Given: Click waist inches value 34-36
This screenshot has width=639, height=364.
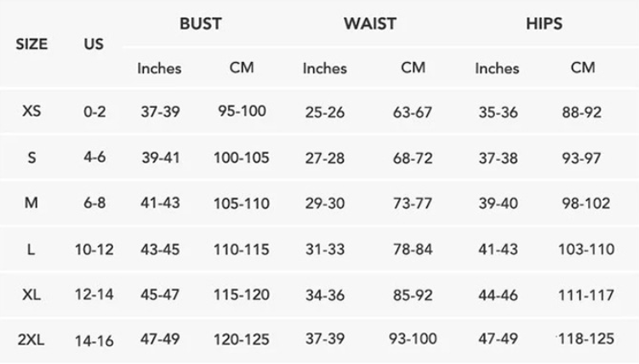Looking at the screenshot, I should [x=323, y=296].
